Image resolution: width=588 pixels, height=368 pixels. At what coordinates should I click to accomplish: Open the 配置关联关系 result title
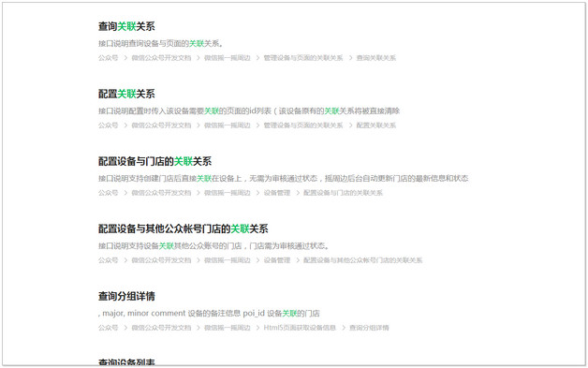(126, 94)
